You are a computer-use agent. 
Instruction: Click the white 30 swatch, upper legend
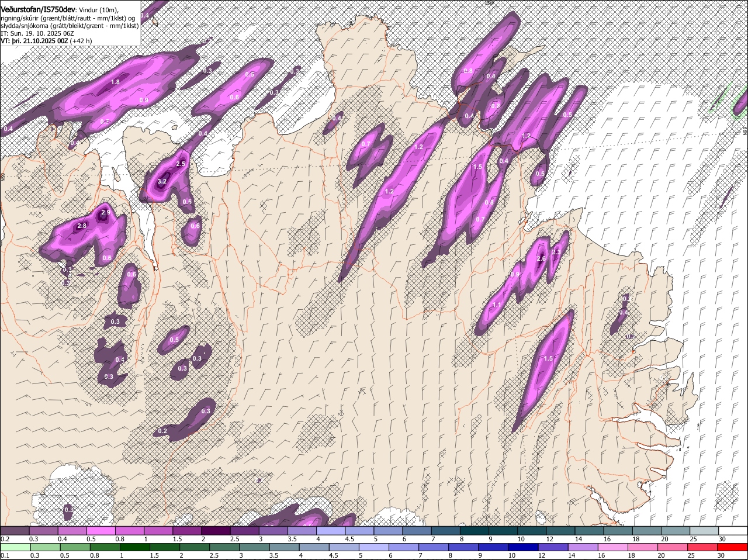(733, 530)
